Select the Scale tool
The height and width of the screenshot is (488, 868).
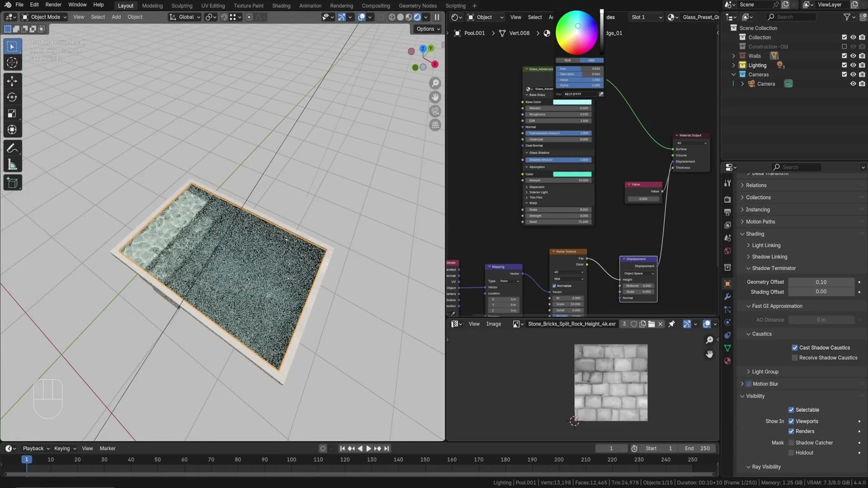tap(12, 113)
